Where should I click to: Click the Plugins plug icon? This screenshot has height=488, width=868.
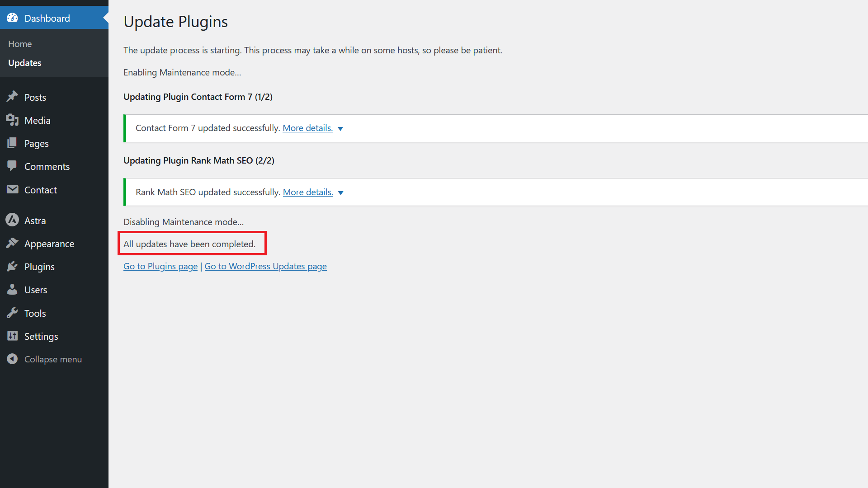pyautogui.click(x=12, y=267)
